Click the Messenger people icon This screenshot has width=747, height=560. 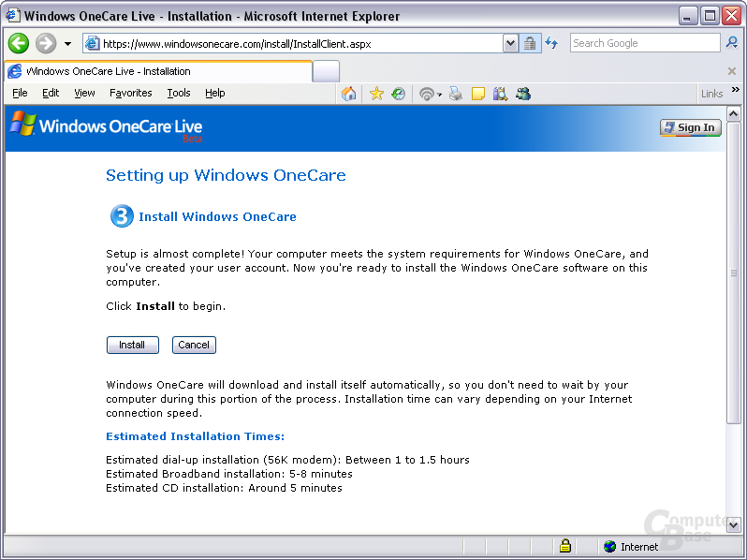pos(523,94)
